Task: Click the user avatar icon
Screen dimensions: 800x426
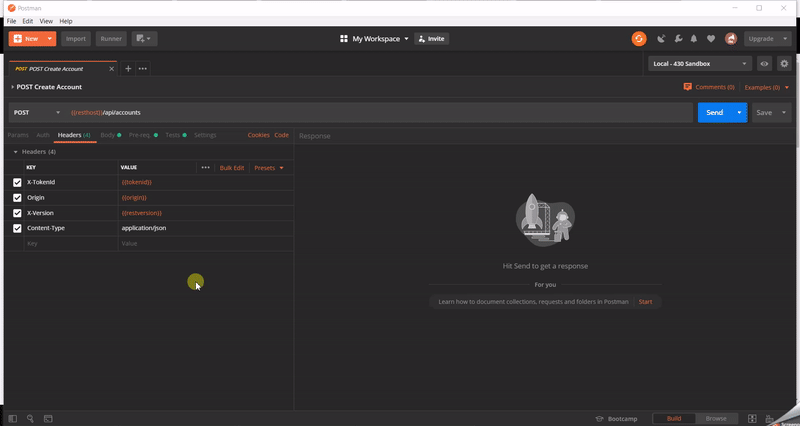Action: 731,39
